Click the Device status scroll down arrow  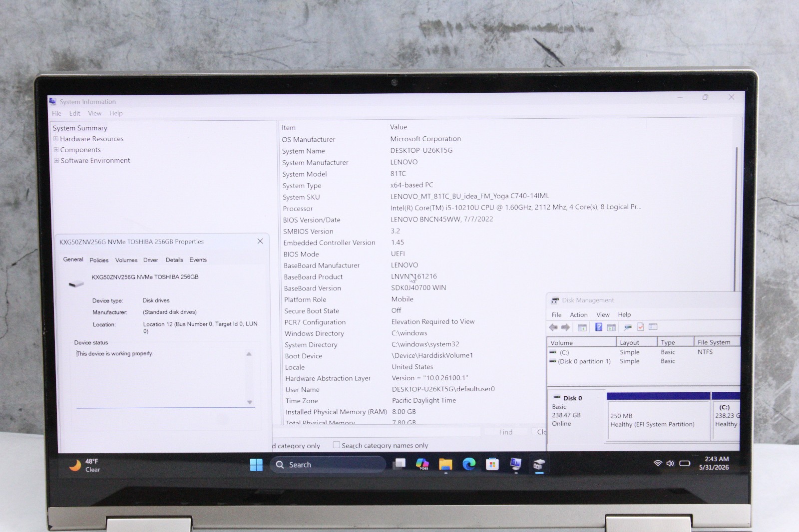click(x=250, y=402)
